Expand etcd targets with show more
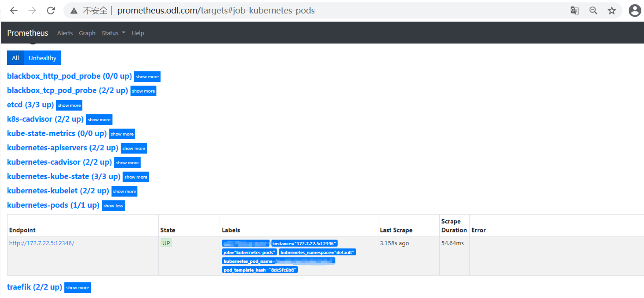Image resolution: width=644 pixels, height=298 pixels. (69, 105)
